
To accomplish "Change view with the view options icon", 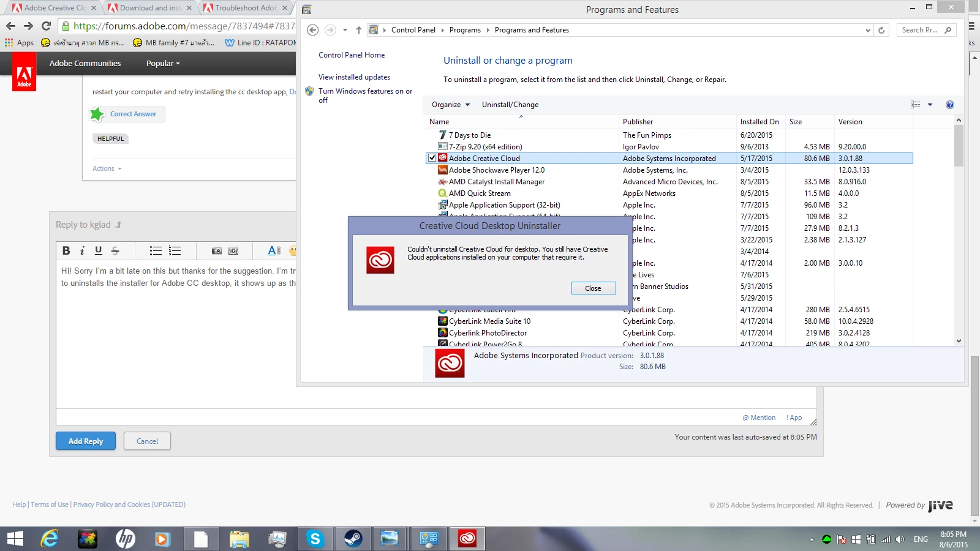I will (x=916, y=105).
